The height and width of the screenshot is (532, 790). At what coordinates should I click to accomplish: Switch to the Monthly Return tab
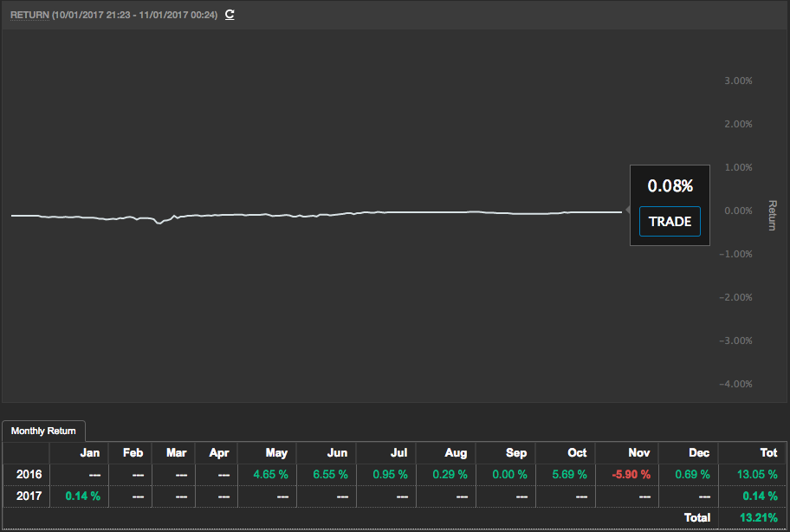tap(43, 431)
